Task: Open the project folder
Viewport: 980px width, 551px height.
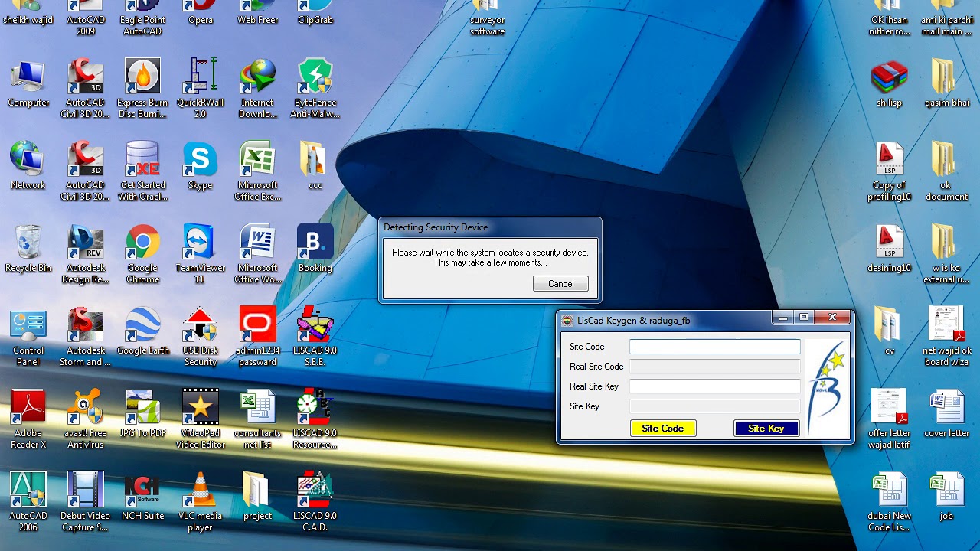Action: (258, 497)
